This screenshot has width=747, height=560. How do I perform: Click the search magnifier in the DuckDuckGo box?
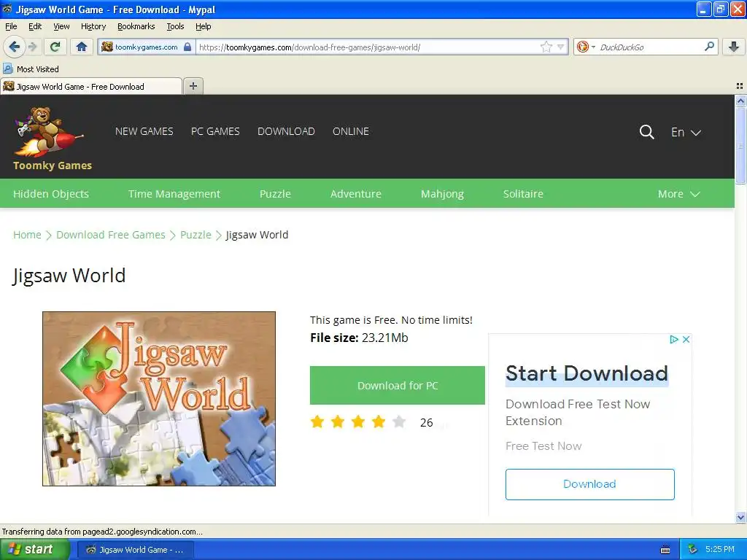click(709, 47)
